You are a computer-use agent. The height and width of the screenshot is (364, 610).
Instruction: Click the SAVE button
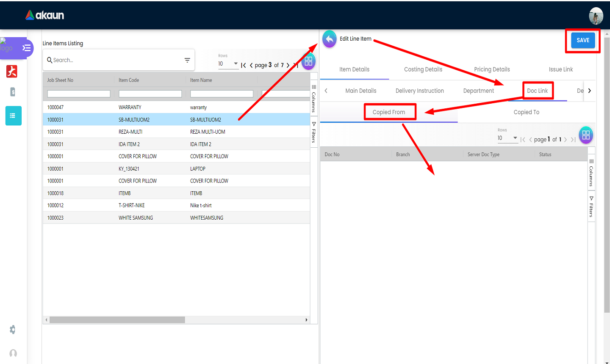click(x=583, y=40)
